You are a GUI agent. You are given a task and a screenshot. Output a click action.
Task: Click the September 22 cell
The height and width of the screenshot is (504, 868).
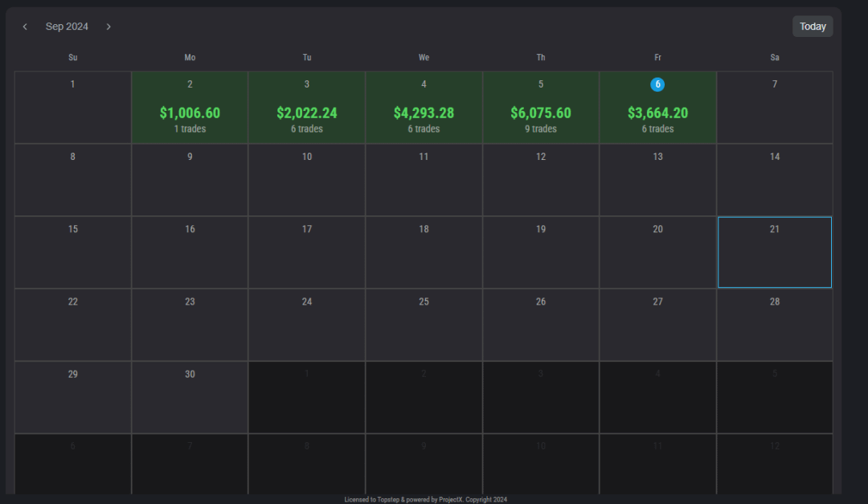(72, 324)
